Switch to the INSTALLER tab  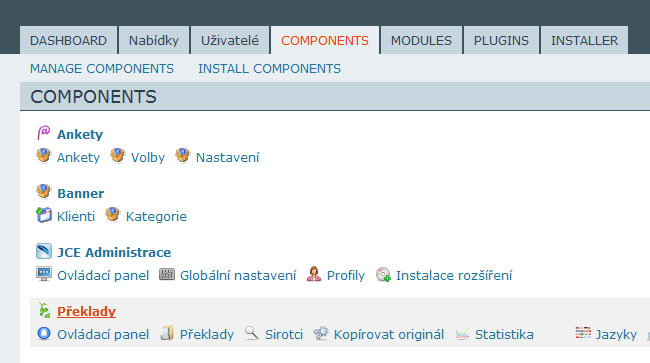coord(585,41)
